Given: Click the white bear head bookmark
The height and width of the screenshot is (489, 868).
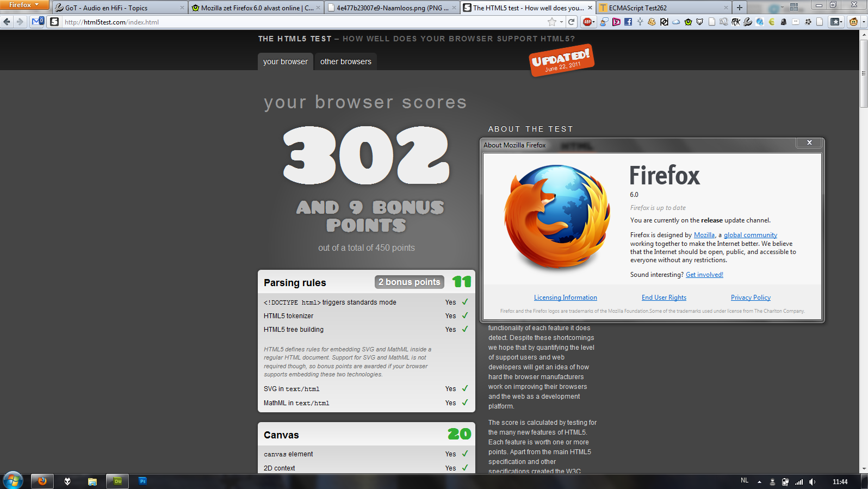Looking at the screenshot, I should click(x=700, y=22).
